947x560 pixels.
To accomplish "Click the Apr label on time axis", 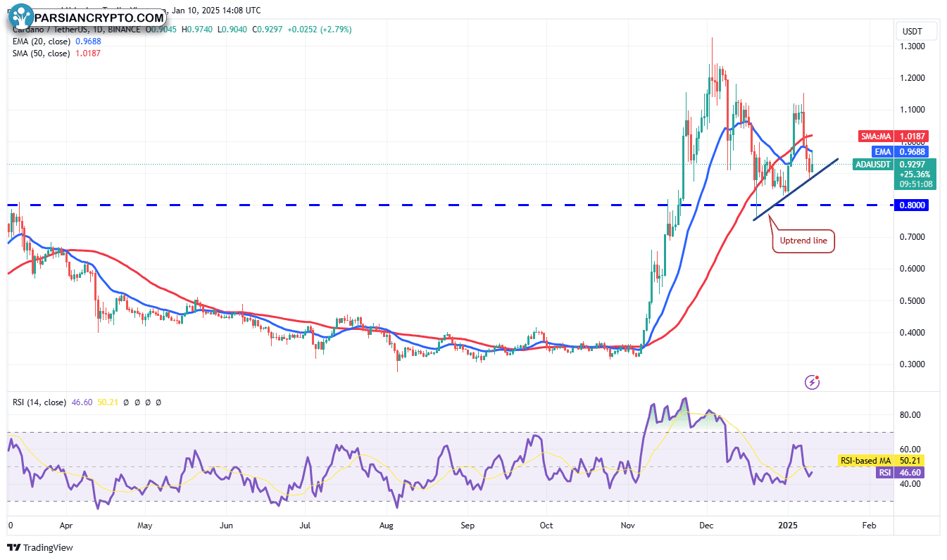I will click(x=66, y=526).
